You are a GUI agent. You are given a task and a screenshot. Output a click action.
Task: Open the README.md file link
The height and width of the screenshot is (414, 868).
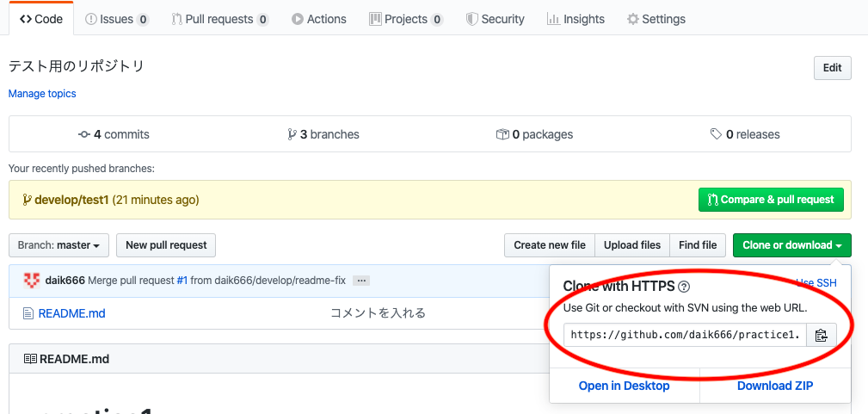click(72, 313)
